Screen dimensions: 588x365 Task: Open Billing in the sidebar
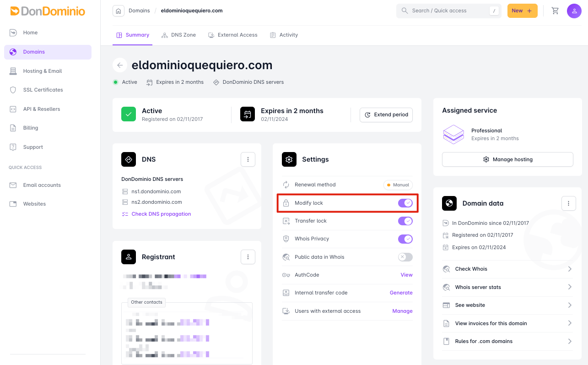48,128
